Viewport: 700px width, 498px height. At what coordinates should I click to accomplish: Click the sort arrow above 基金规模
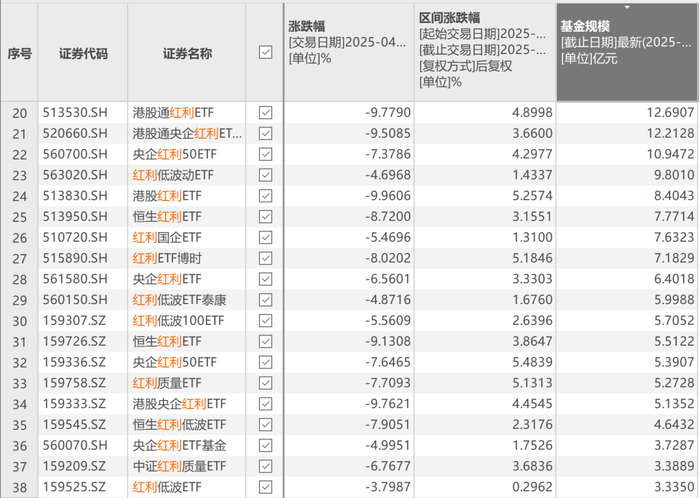coord(627,7)
